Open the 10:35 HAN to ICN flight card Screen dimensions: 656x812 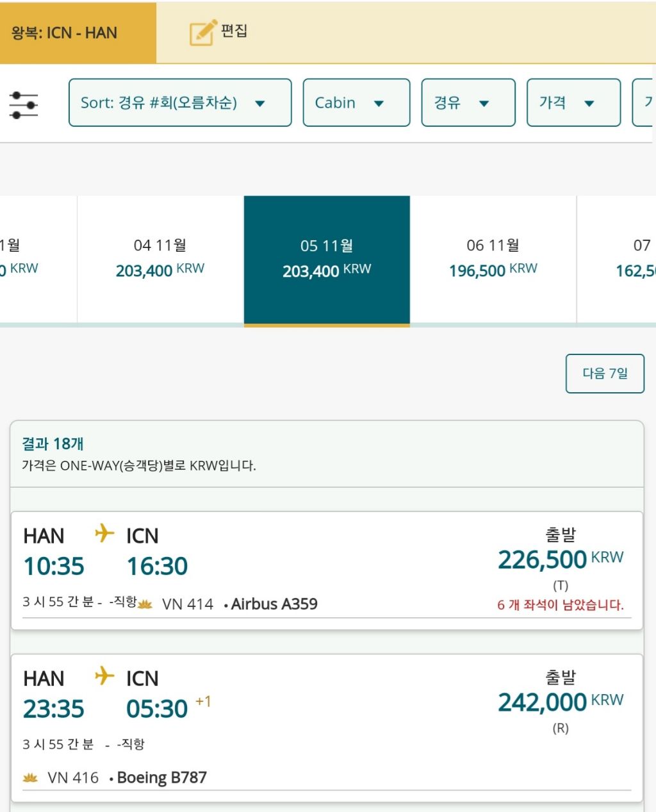pos(256,567)
